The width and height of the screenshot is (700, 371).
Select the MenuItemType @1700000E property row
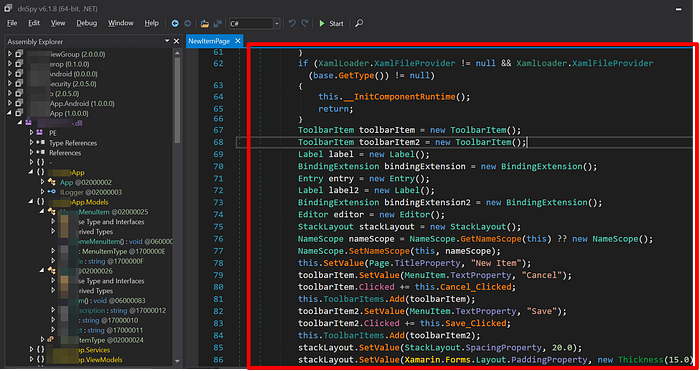(x=121, y=251)
